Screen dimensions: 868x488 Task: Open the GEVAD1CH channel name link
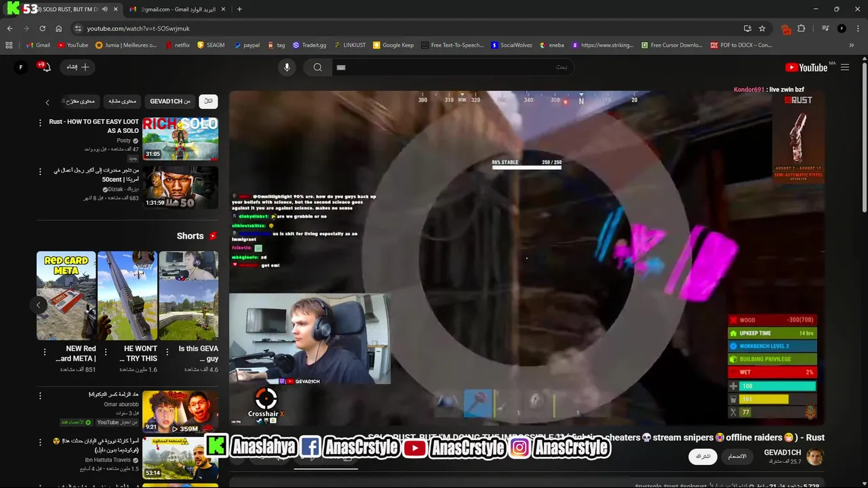(783, 452)
